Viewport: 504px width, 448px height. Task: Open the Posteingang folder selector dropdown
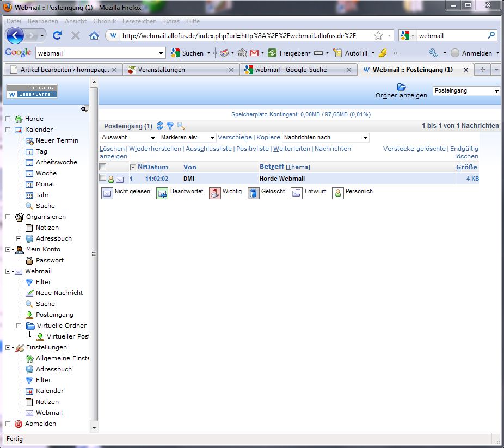click(466, 91)
